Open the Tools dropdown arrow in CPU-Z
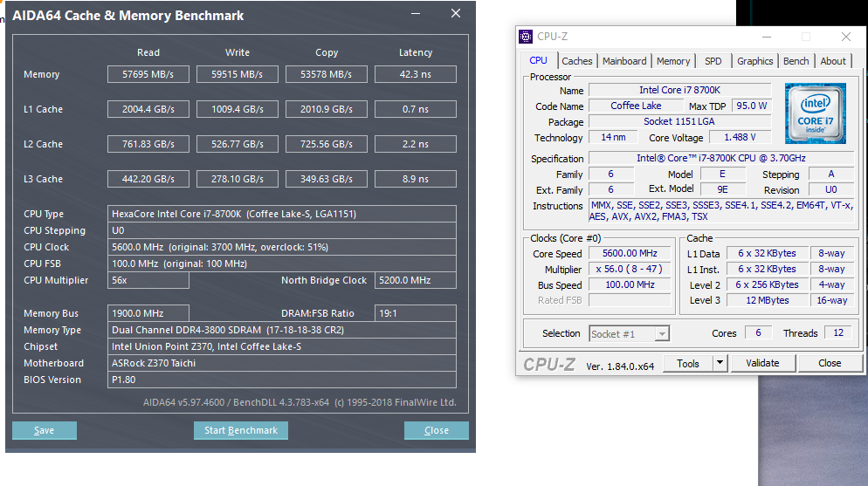 point(719,363)
